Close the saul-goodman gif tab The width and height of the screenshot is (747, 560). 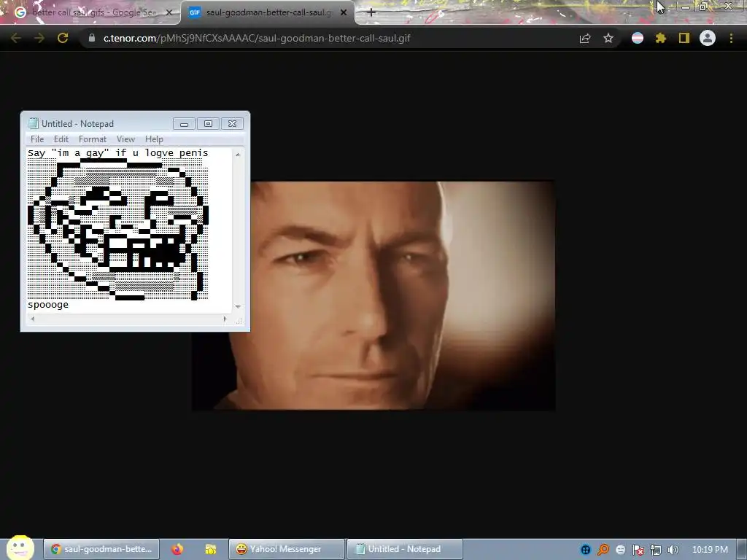click(344, 12)
